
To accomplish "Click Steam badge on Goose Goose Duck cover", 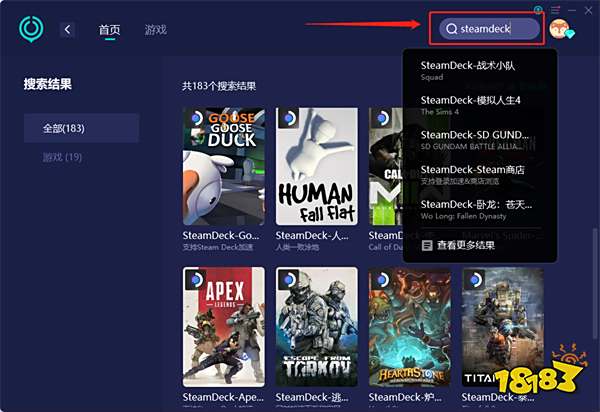I will point(196,118).
